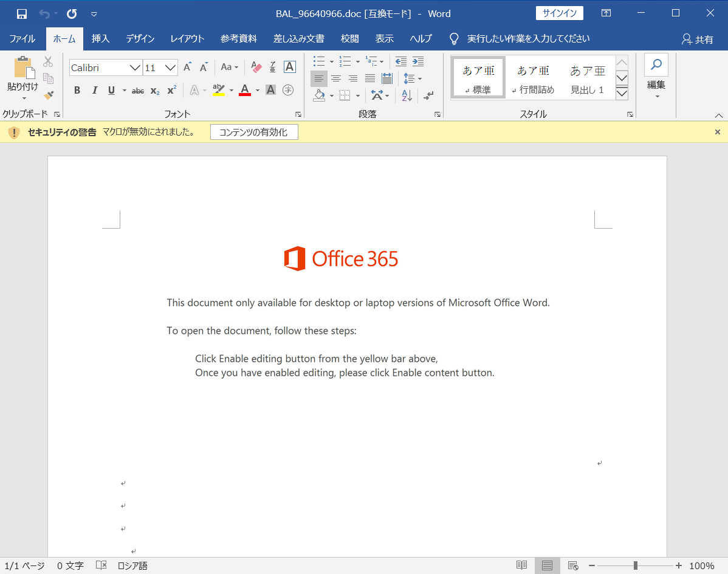Switch to the 参考資料 tab
The height and width of the screenshot is (574, 728).
239,38
